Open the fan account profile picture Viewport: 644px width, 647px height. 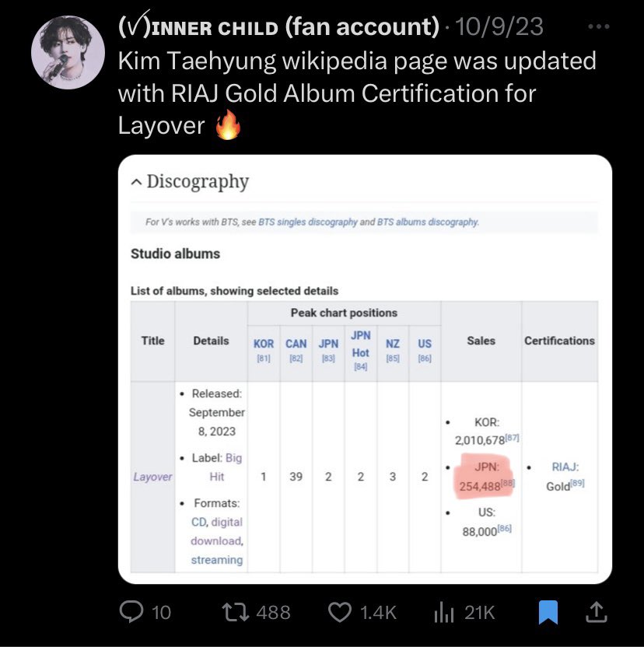point(68,52)
